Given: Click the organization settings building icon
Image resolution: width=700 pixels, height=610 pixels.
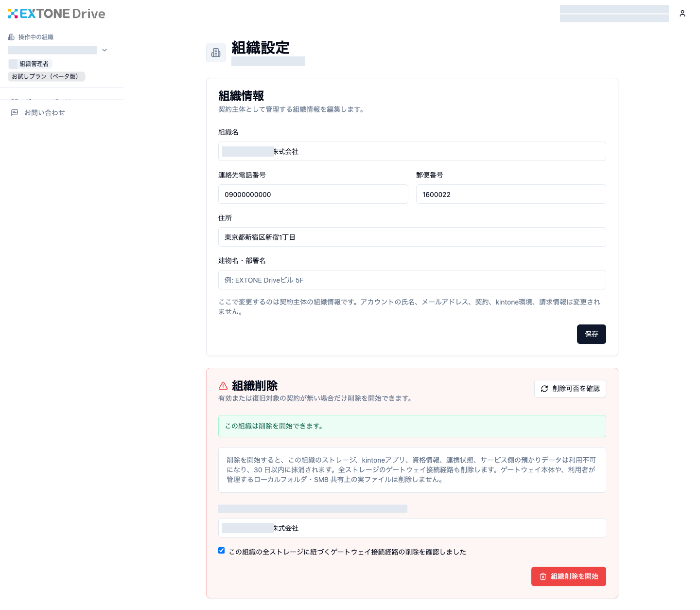Looking at the screenshot, I should [x=216, y=53].
